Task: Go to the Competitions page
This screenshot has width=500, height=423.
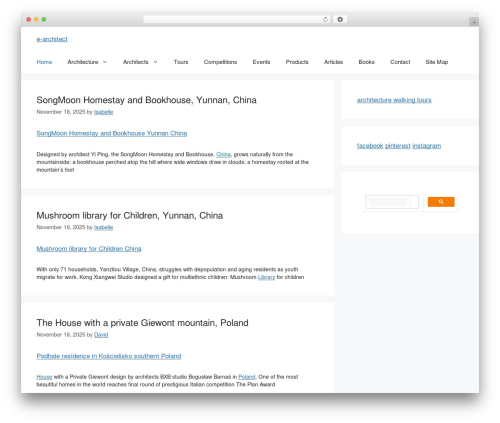Action: tap(220, 62)
